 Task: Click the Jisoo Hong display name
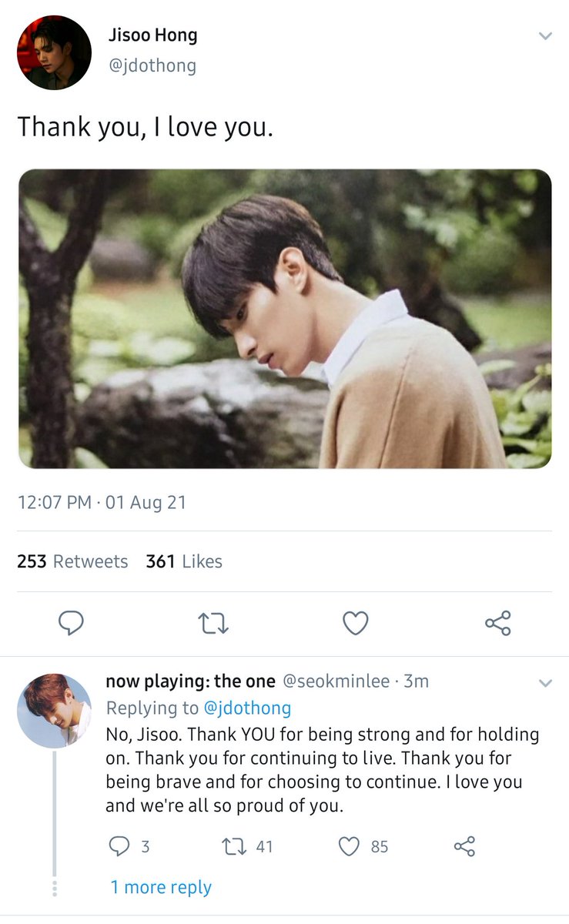tap(152, 35)
